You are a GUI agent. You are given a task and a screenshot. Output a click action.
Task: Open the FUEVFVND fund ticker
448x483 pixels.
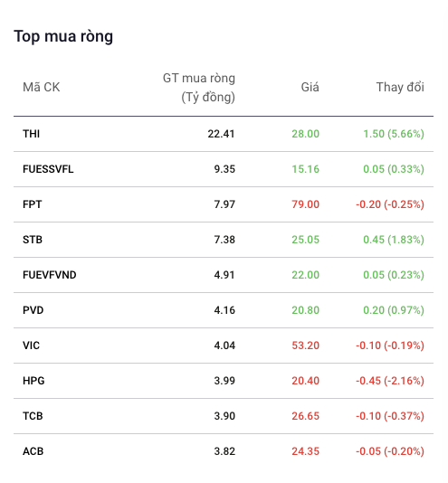50,275
